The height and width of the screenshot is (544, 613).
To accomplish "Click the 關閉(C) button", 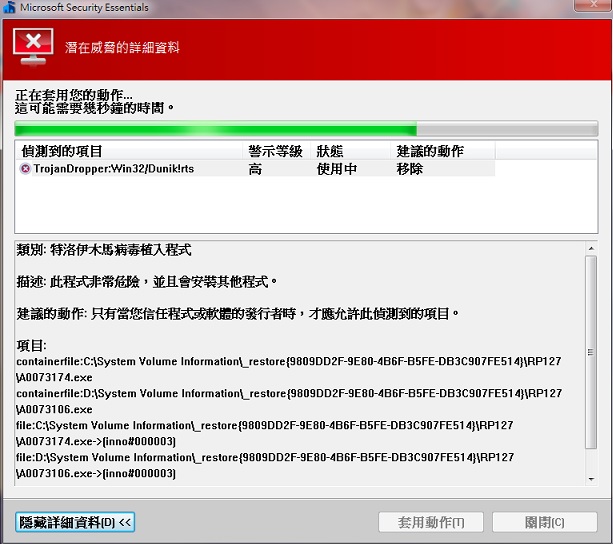I will [x=545, y=522].
